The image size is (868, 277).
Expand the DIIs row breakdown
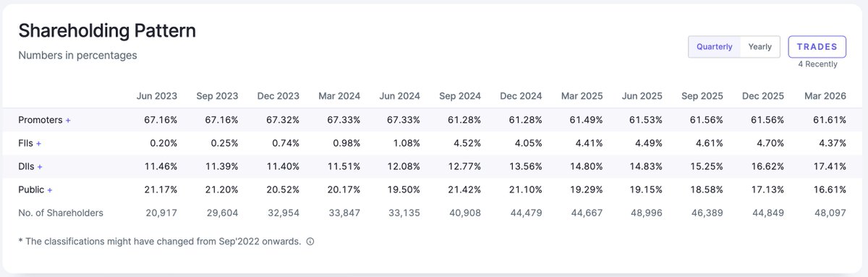(x=41, y=166)
